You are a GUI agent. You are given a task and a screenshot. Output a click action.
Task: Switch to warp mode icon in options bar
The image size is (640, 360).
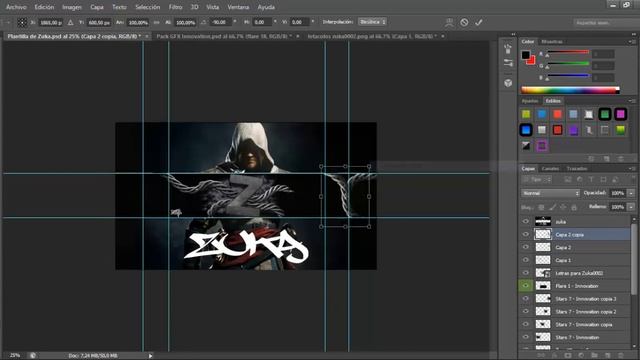pyautogui.click(x=449, y=22)
